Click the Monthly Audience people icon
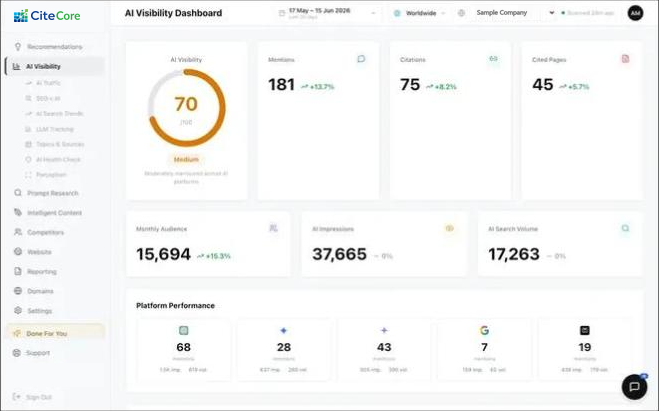 (273, 228)
